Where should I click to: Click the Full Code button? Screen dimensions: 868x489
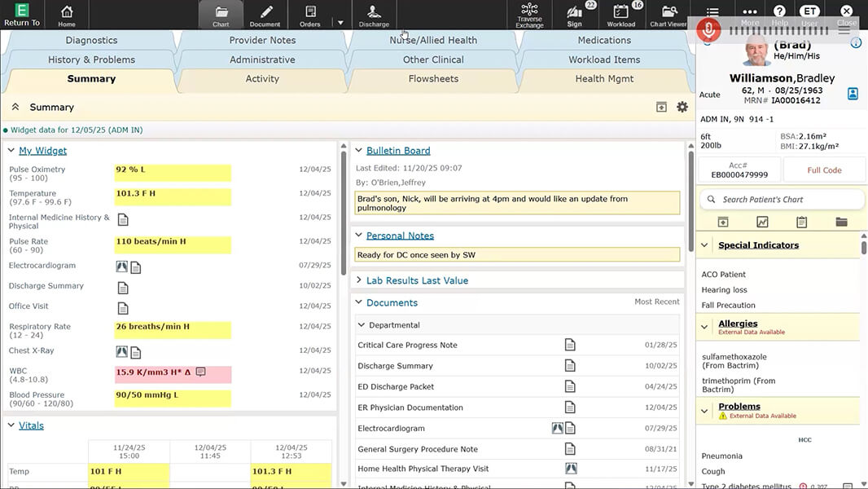[825, 170]
